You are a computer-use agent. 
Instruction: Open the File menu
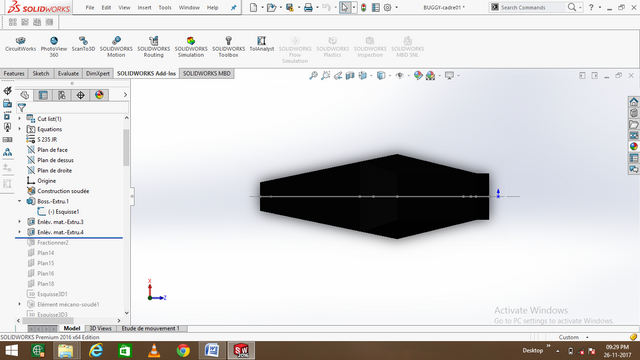coord(90,7)
